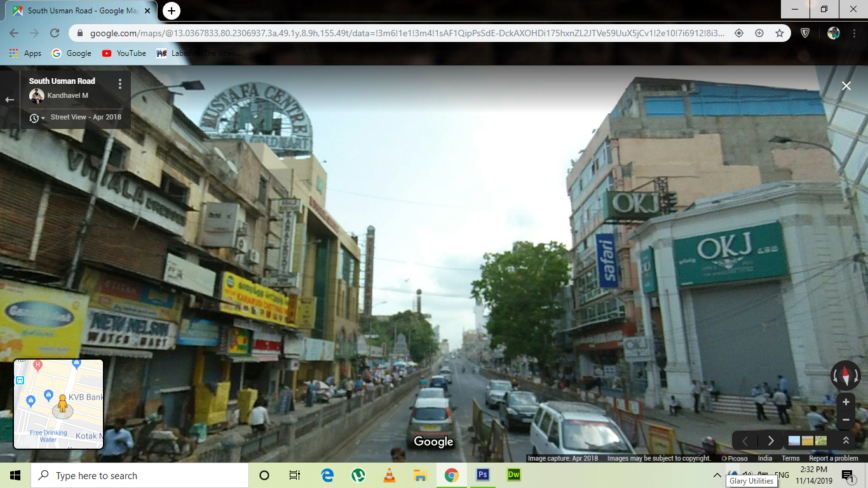This screenshot has width=868, height=488.
Task: Go back with Street View back arrow
Action: (10, 100)
